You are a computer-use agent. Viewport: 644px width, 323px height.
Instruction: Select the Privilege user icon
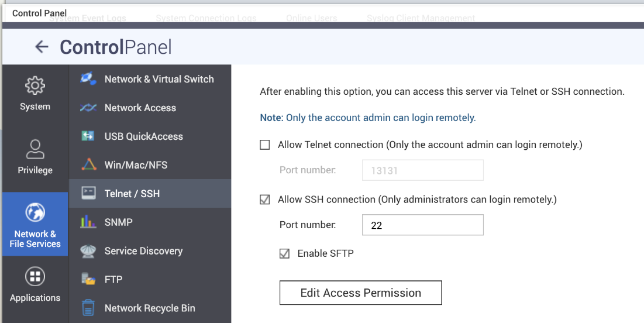coord(35,149)
